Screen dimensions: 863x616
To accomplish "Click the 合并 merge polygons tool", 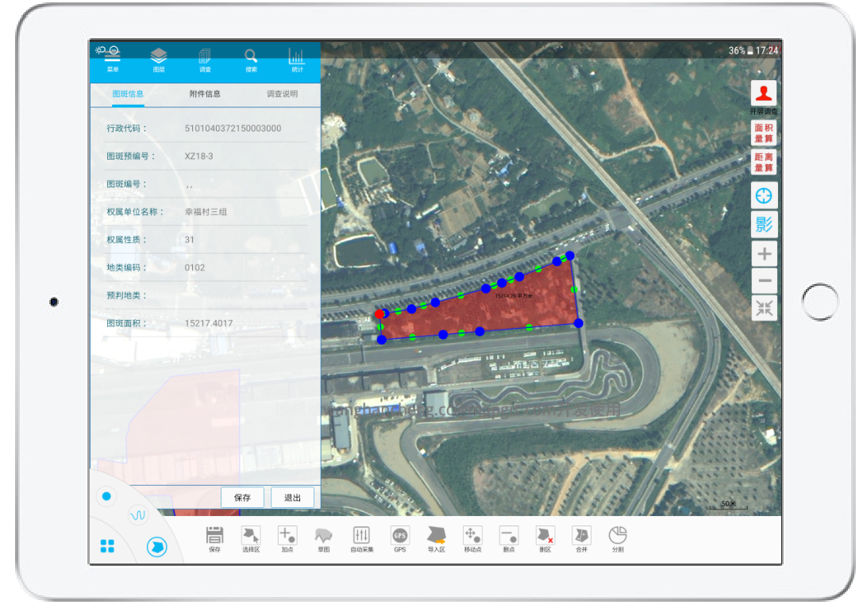I will 581,538.
